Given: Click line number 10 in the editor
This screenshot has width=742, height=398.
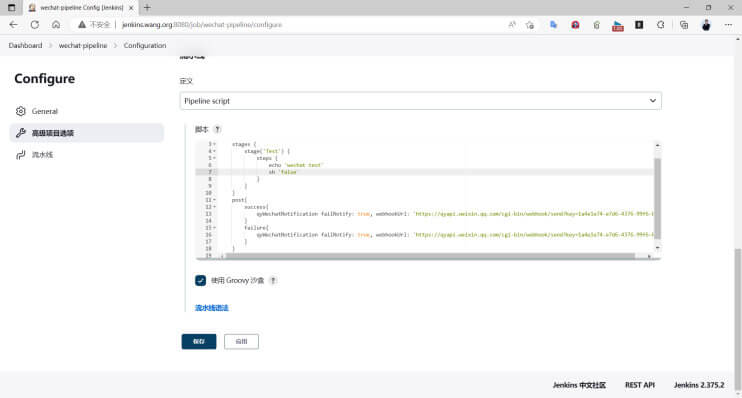Looking at the screenshot, I should (208, 193).
